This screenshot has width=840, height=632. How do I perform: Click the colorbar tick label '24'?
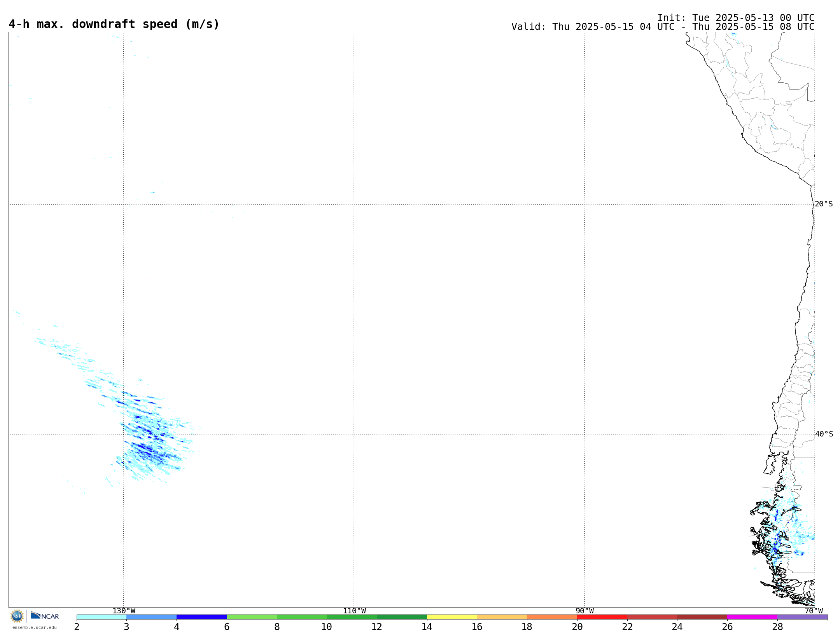[677, 627]
